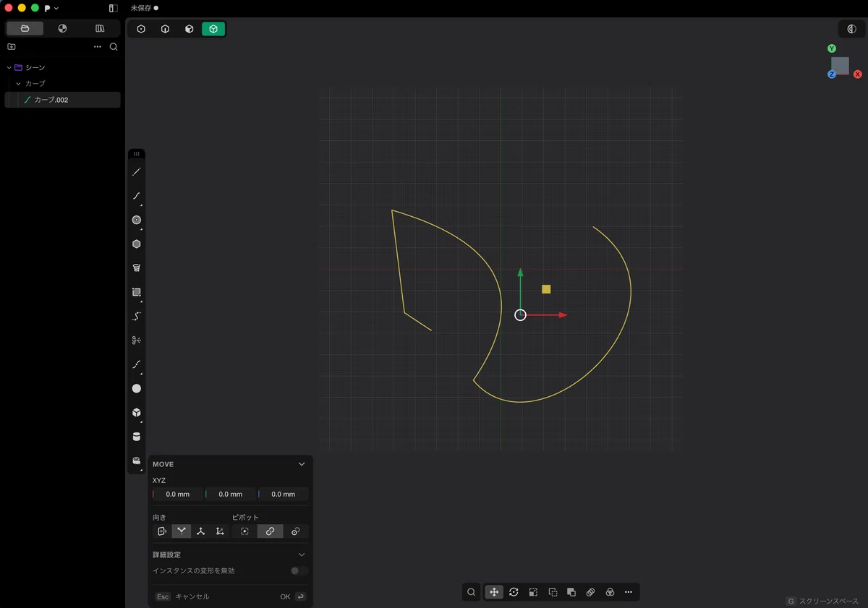The height and width of the screenshot is (608, 868).
Task: Open the Plasticity app menu dropdown
Action: tap(51, 8)
